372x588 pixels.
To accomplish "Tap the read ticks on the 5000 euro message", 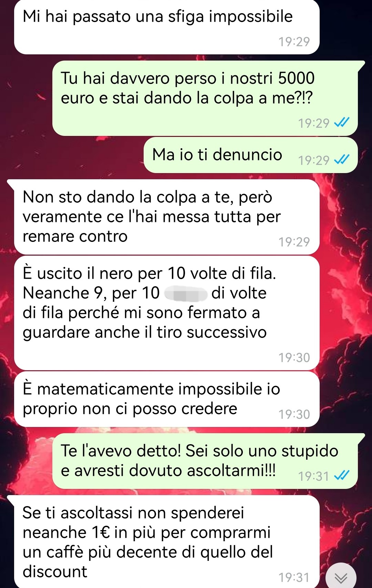I will click(x=342, y=122).
